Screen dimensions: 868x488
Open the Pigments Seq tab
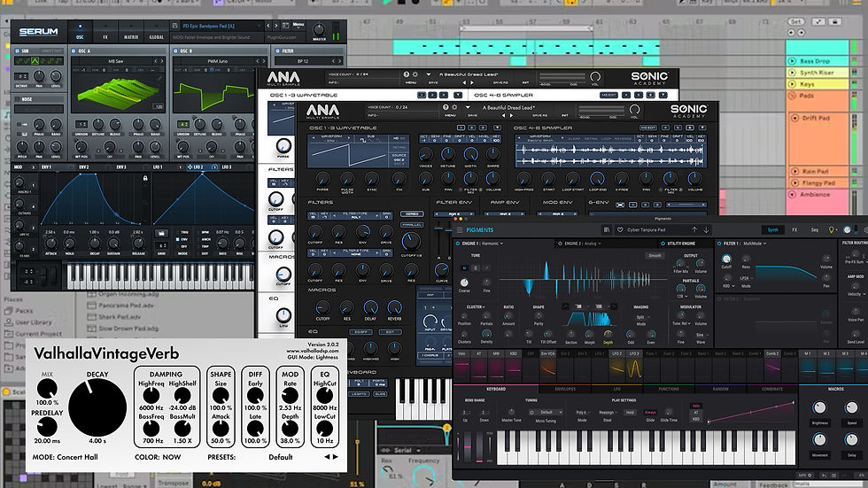tap(814, 229)
